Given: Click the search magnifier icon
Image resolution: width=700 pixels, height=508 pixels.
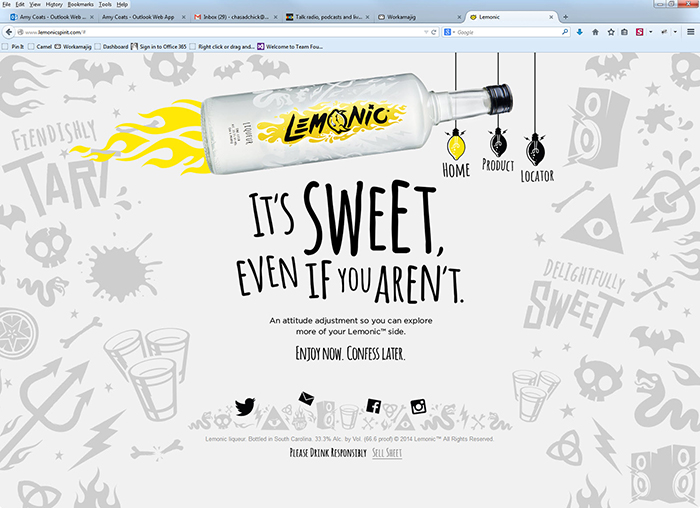Looking at the screenshot, I should click(x=565, y=32).
